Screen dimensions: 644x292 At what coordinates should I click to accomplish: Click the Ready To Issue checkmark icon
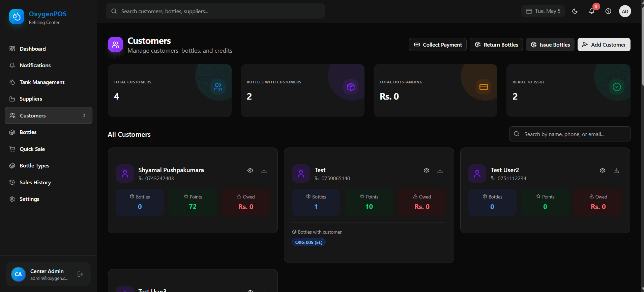coord(617,87)
